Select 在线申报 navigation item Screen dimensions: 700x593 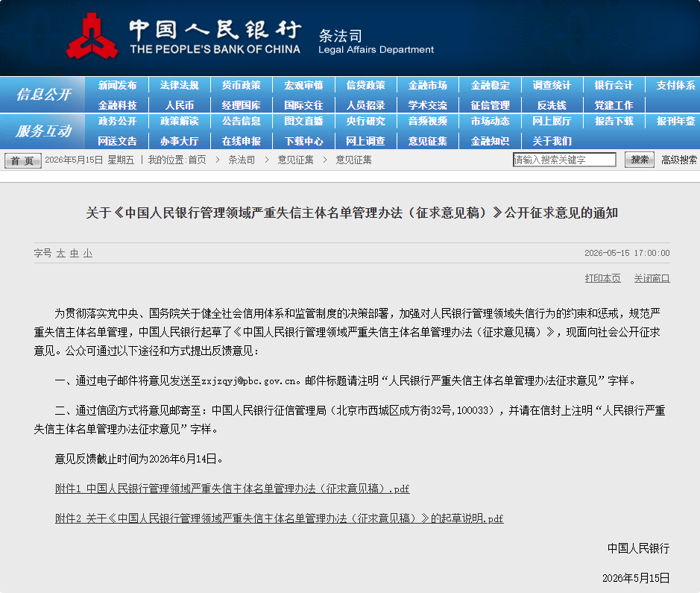pyautogui.click(x=242, y=141)
